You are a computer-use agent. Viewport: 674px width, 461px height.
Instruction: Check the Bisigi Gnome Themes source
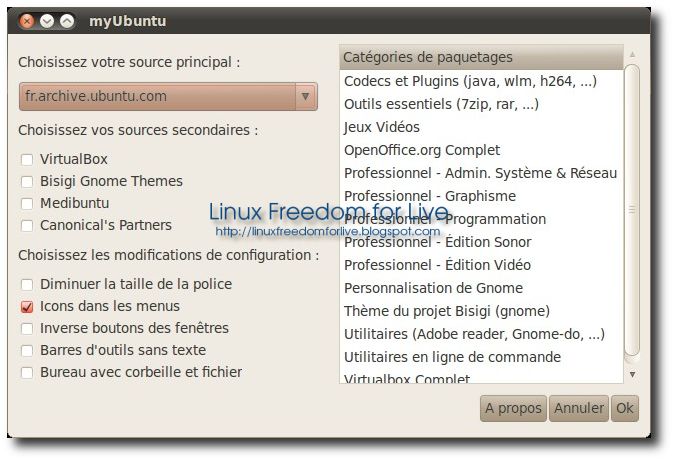click(x=27, y=181)
